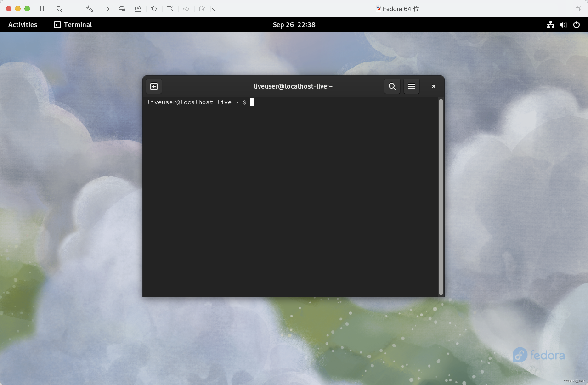Collapse the VM toolbar chevron
Viewport: 588px width, 385px height.
(214, 9)
